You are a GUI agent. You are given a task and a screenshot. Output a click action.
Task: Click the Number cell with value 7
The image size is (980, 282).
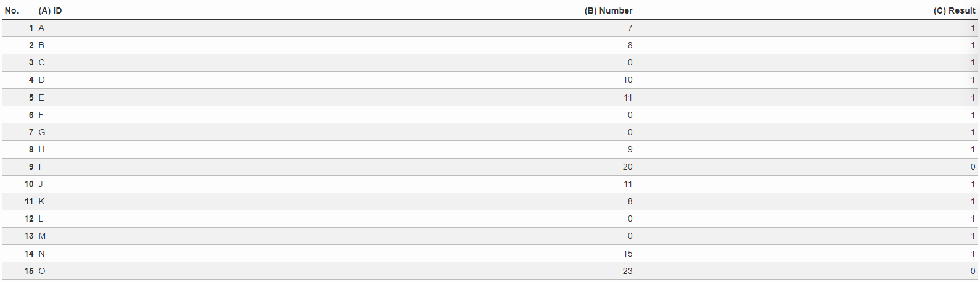point(440,28)
